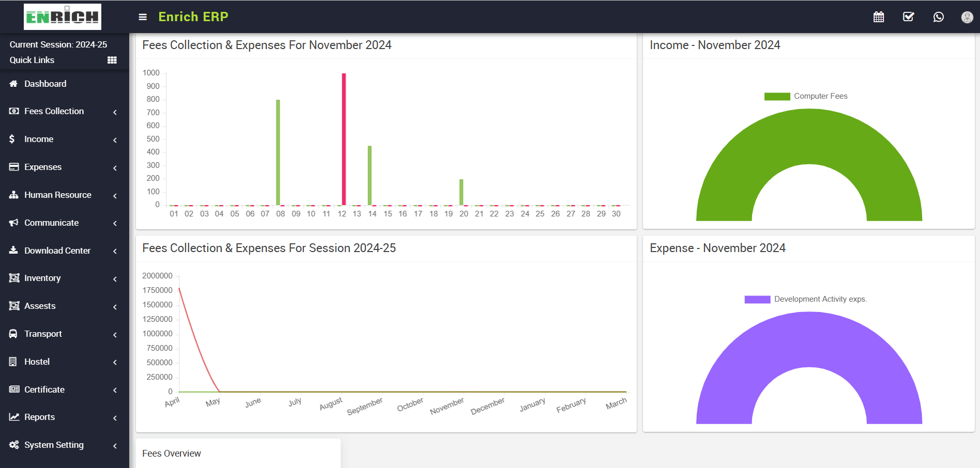The image size is (980, 468).
Task: Open the calendar icon in top bar
Action: [878, 17]
